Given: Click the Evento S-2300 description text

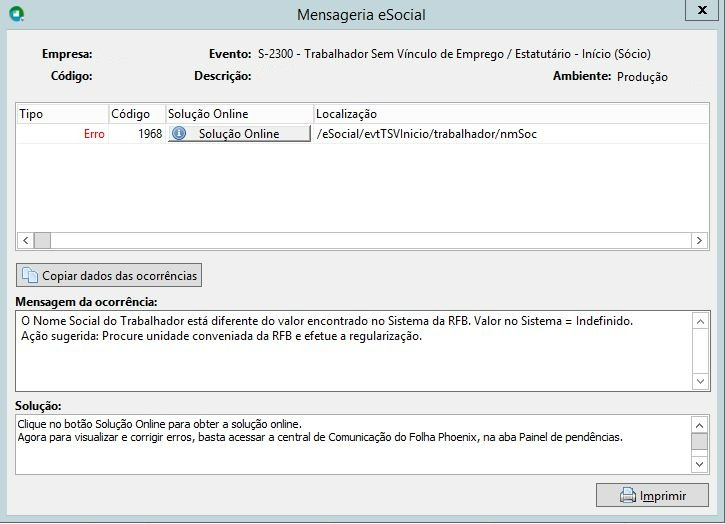Looking at the screenshot, I should 454,54.
